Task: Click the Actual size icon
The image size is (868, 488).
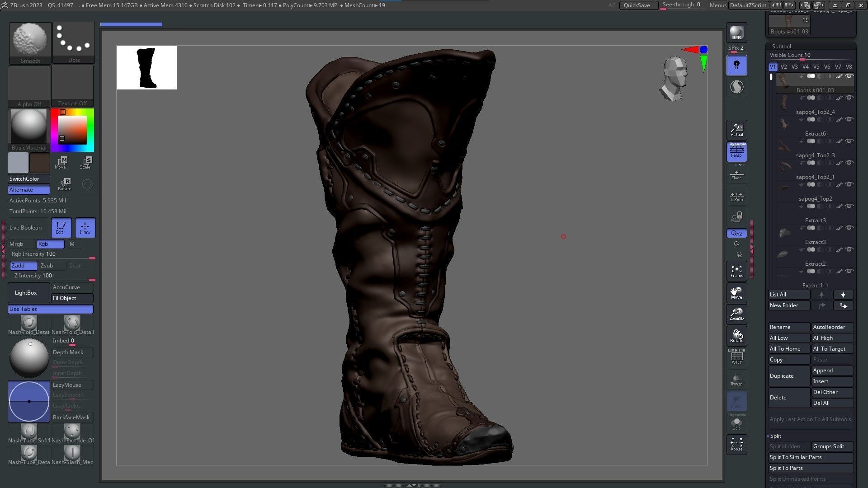Action: pos(736,130)
